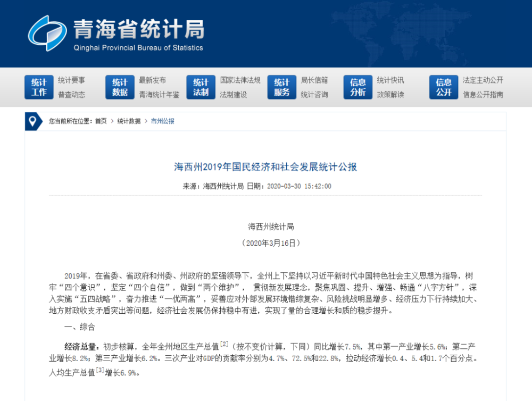
Task: Open 国家法律法规 link
Action: coord(240,80)
